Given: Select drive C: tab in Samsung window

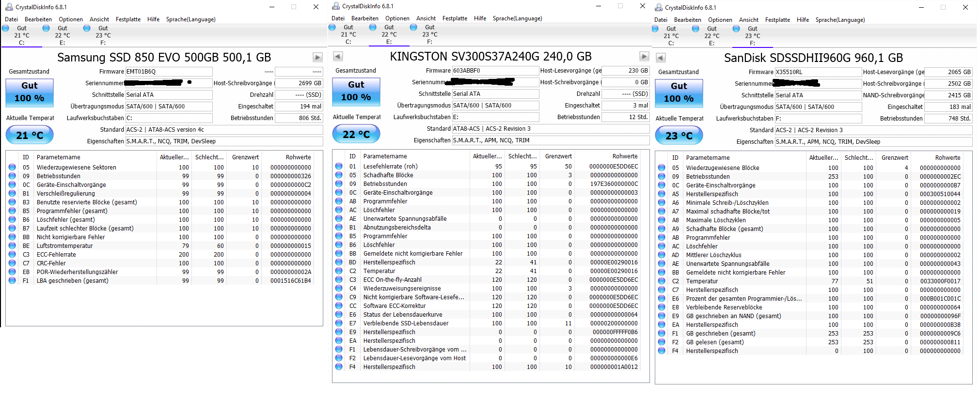Looking at the screenshot, I should 21,35.
